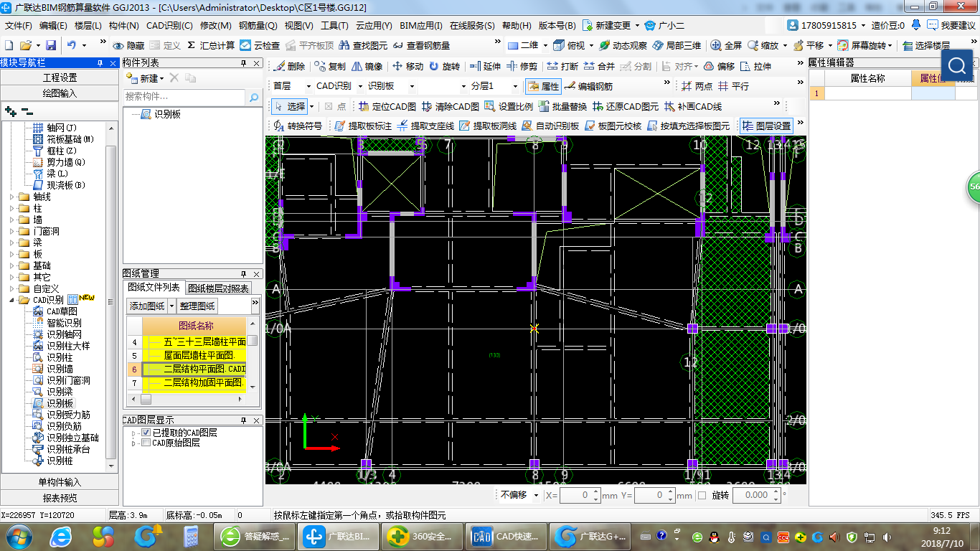
Task: Click 定位CAD图 locate drawing tool
Action: pyautogui.click(x=387, y=106)
